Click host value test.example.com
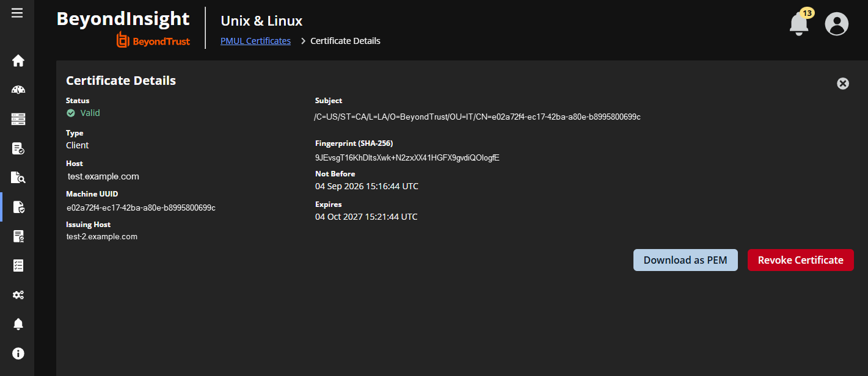 103,176
